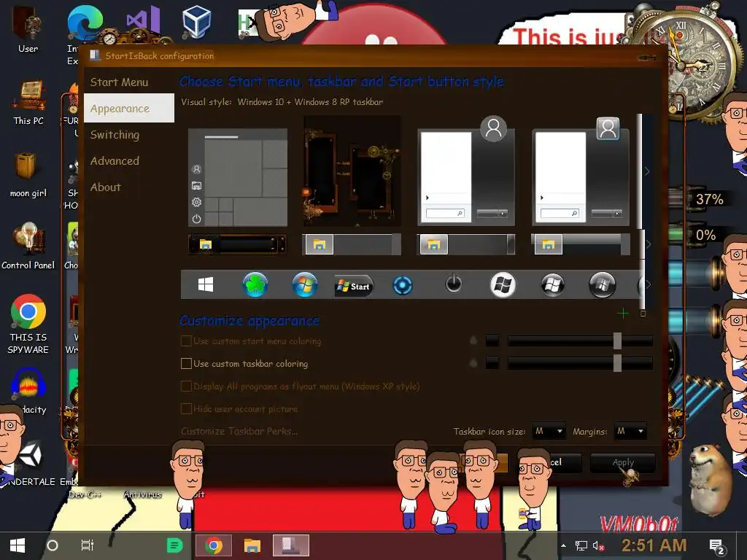This screenshot has width=747, height=560.
Task: Choose the fourth glossy taskbar style
Action: coord(581,245)
